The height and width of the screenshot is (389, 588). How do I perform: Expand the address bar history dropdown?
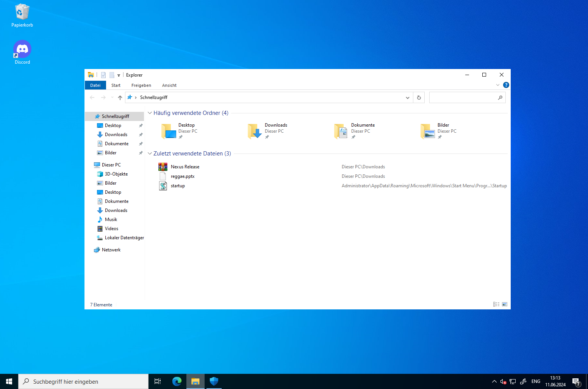click(408, 97)
